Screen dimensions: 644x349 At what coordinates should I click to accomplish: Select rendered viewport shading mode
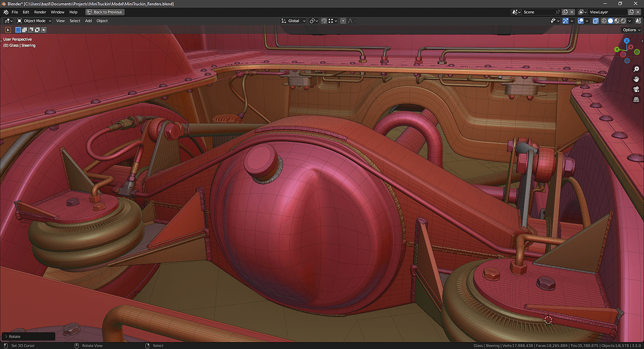click(623, 21)
